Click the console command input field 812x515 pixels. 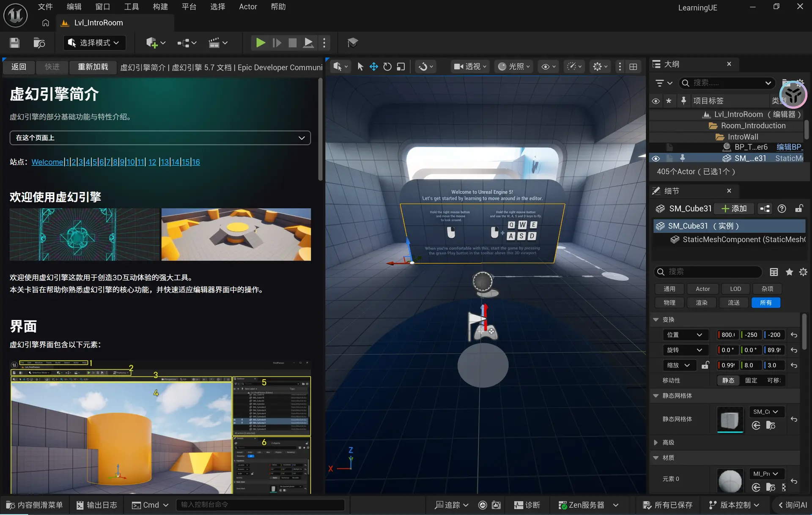pyautogui.click(x=260, y=505)
